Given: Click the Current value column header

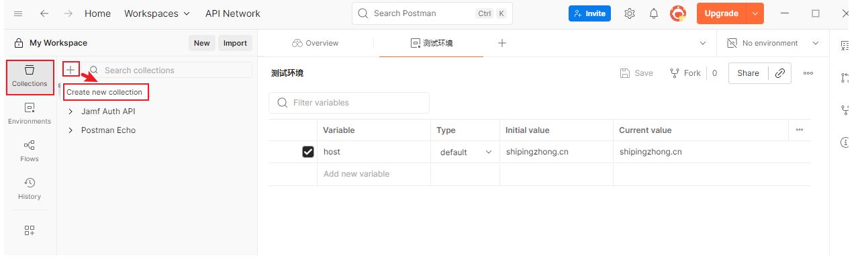Looking at the screenshot, I should [645, 130].
